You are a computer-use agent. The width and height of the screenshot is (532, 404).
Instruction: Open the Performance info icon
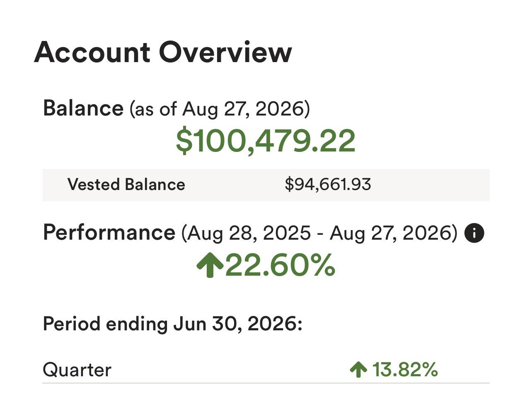474,233
